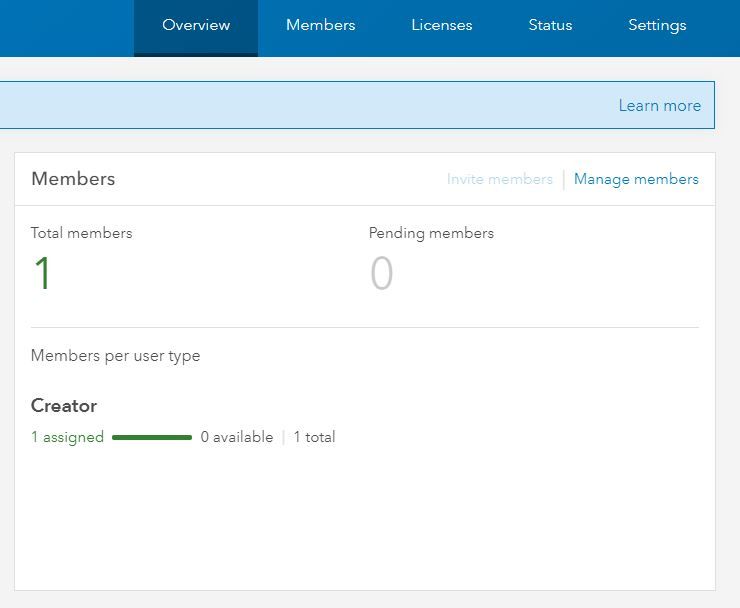Click the blue notification banner
740x608 pixels.
pyautogui.click(x=300, y=106)
